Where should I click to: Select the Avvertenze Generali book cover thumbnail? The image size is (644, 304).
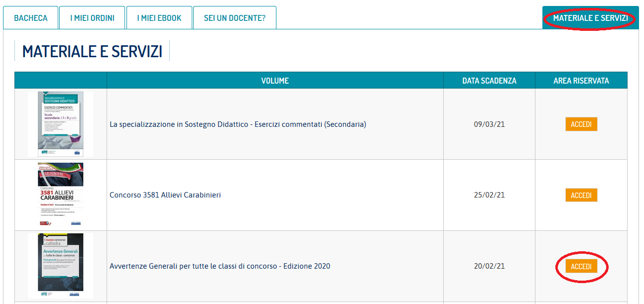[61, 266]
